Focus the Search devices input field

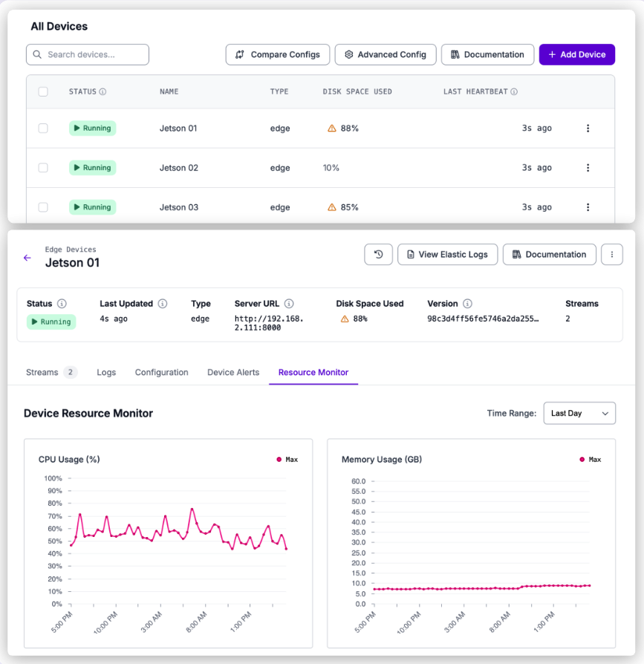click(x=88, y=54)
